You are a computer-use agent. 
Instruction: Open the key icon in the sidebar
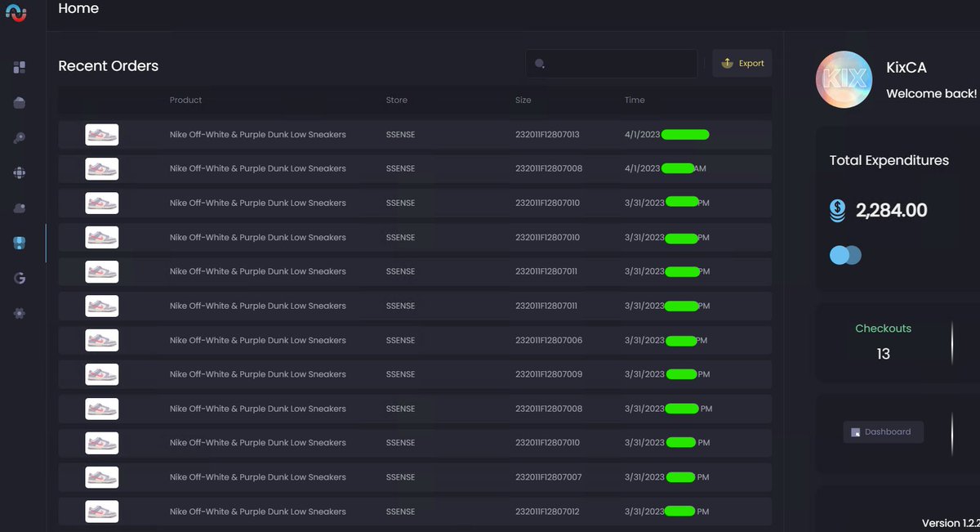20,138
